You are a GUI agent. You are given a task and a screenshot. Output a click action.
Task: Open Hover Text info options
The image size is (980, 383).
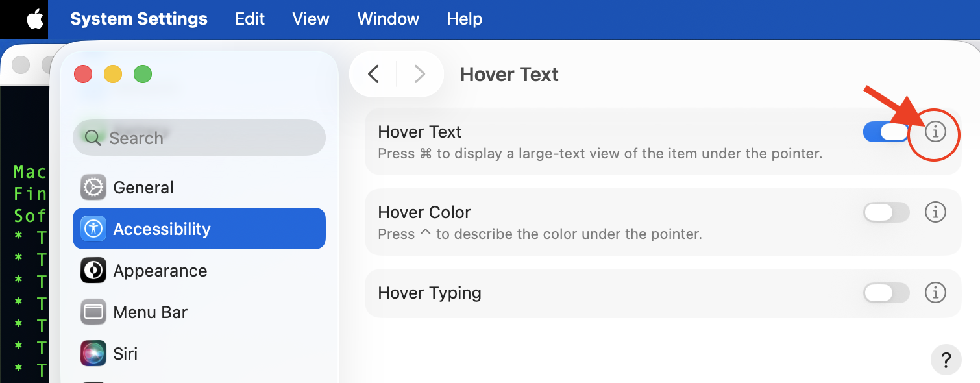(x=935, y=132)
